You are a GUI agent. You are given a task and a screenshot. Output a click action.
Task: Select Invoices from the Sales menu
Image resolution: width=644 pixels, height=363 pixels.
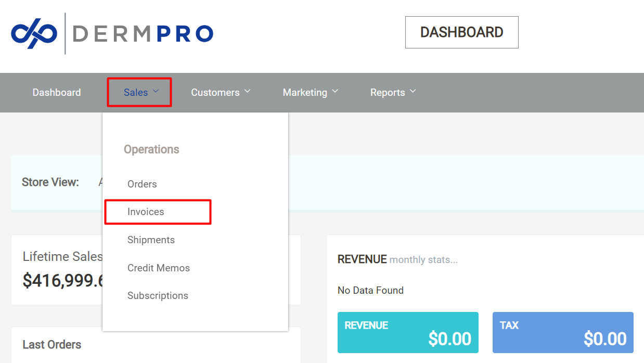click(146, 212)
